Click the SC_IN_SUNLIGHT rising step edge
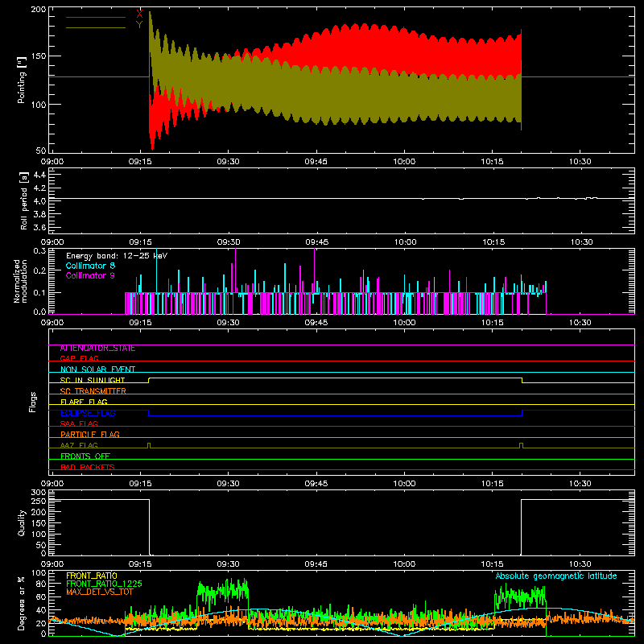644x644 pixels. (x=149, y=380)
